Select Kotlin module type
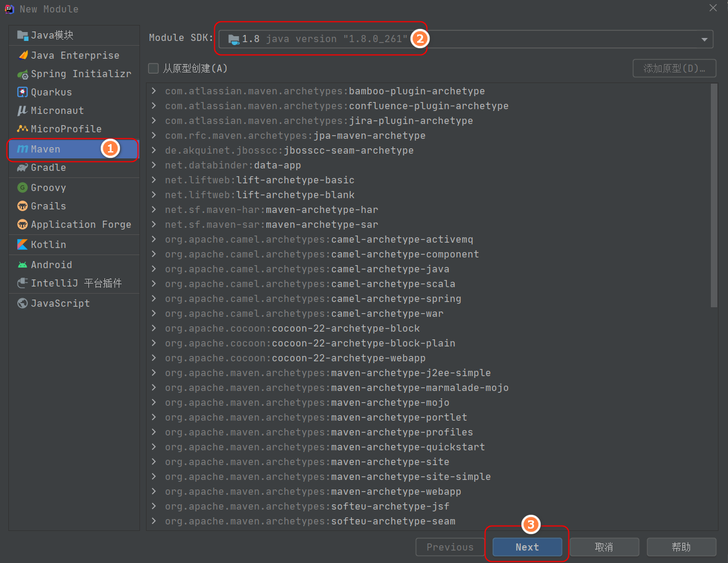728x563 pixels. [74, 244]
